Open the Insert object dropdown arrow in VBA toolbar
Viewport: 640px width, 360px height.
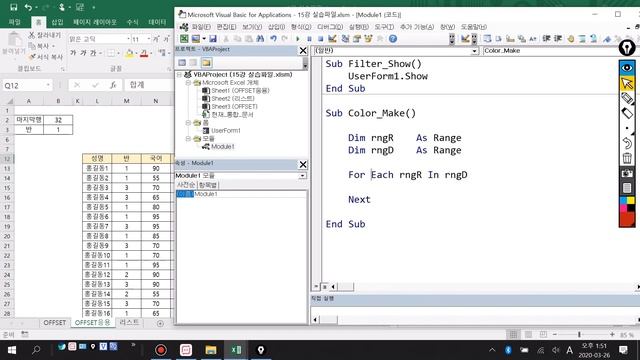[x=204, y=39]
